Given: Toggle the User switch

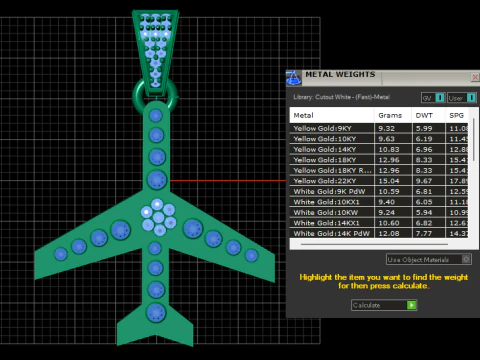Looking at the screenshot, I should (462, 98).
